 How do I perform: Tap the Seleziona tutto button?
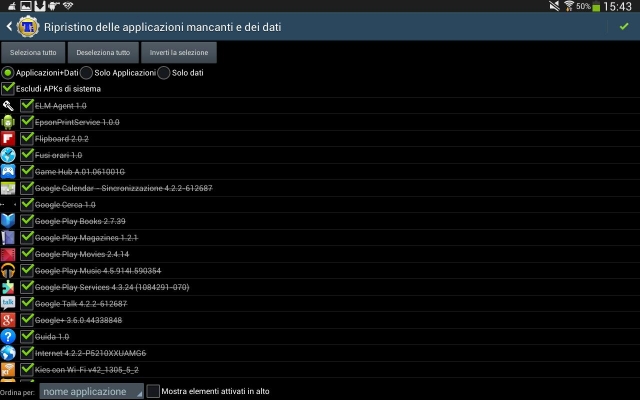coord(33,52)
